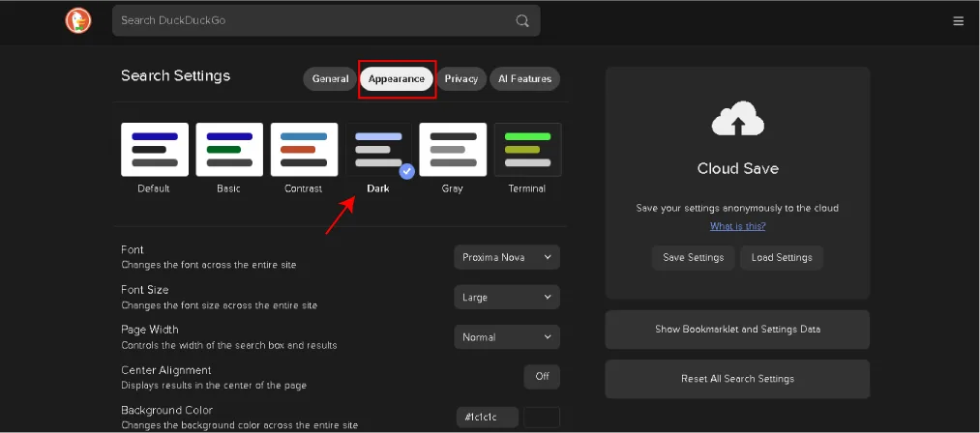
Task: Click the Cloud Save heading text
Action: tap(737, 169)
